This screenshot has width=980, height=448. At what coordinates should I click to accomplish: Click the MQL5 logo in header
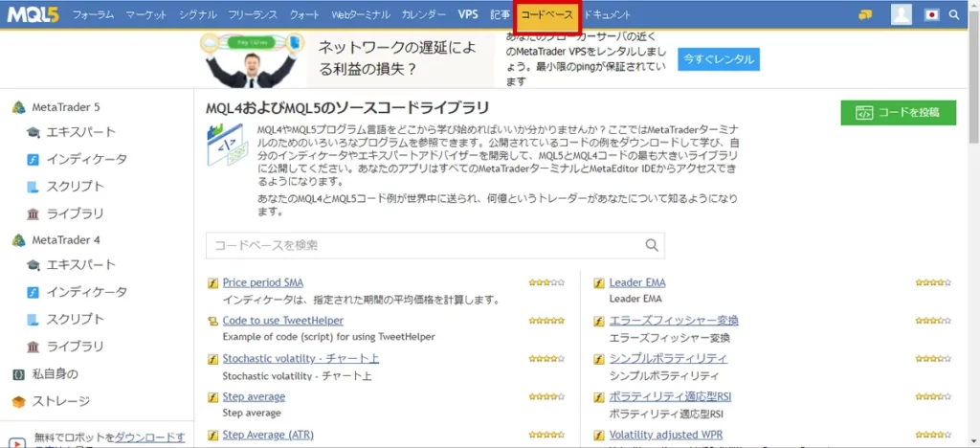click(x=33, y=14)
